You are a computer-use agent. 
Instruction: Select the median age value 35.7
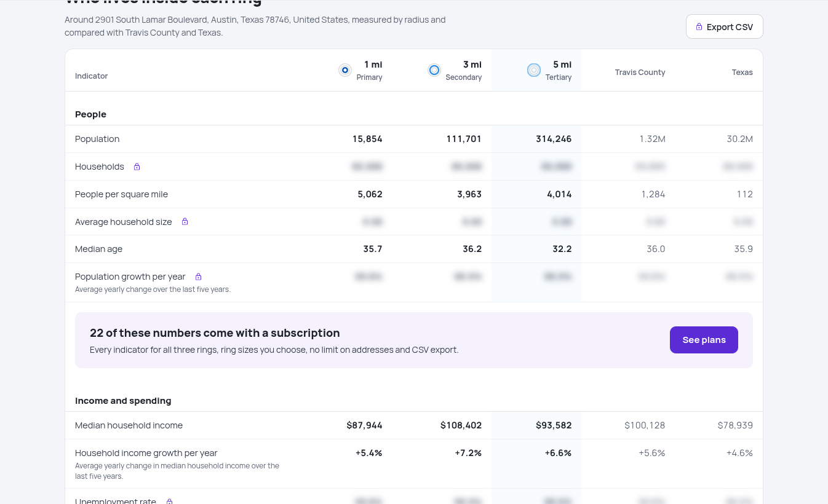373,249
